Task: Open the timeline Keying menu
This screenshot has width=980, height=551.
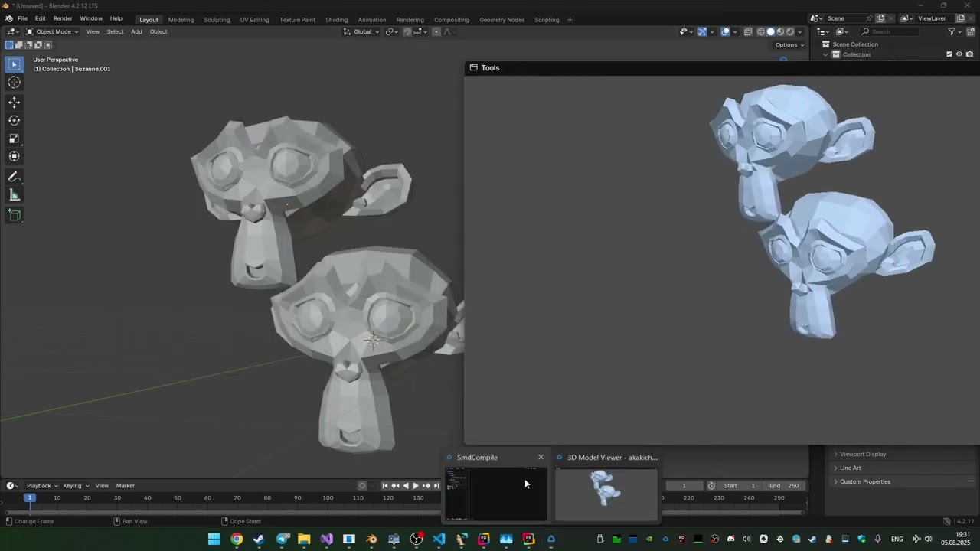Action: click(x=75, y=485)
